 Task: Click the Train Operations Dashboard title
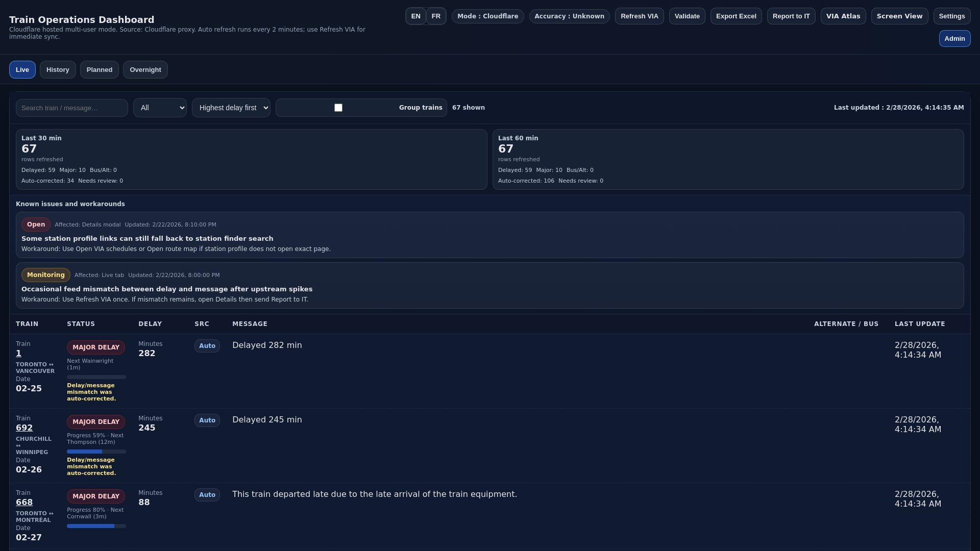click(82, 20)
